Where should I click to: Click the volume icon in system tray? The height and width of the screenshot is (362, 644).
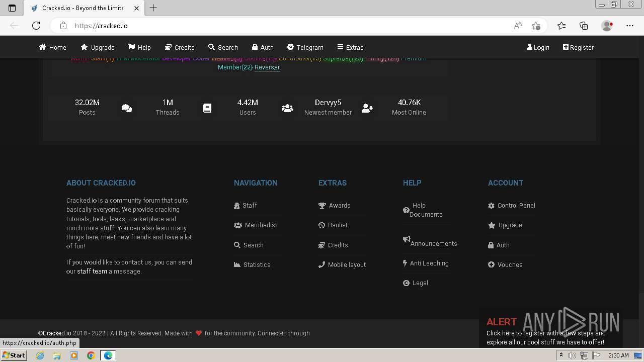(572, 355)
